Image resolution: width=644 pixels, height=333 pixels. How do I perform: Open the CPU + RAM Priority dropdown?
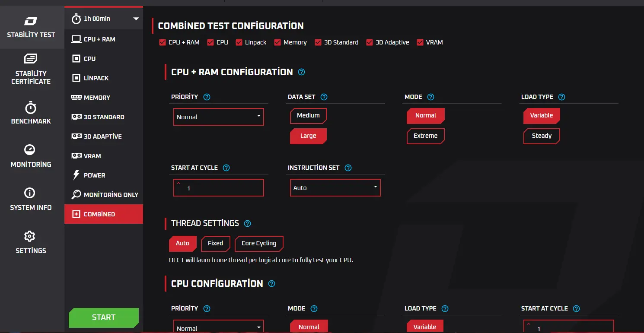pos(219,117)
